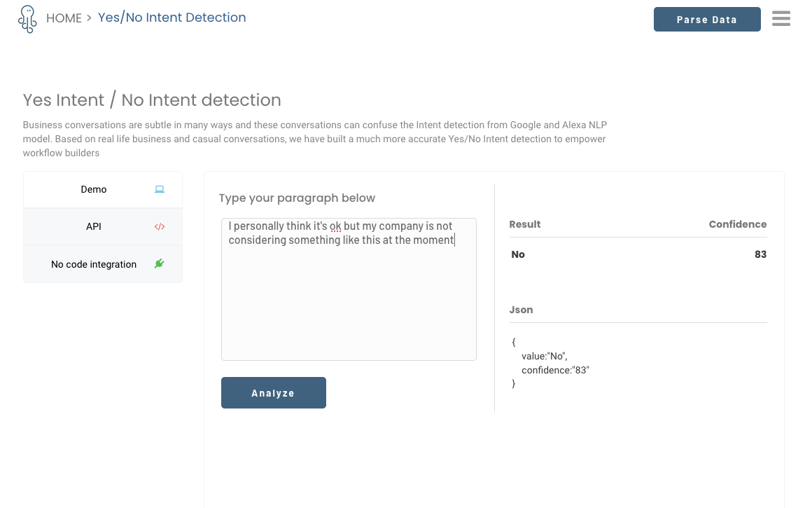Select the No code integration tab

pyautogui.click(x=94, y=264)
